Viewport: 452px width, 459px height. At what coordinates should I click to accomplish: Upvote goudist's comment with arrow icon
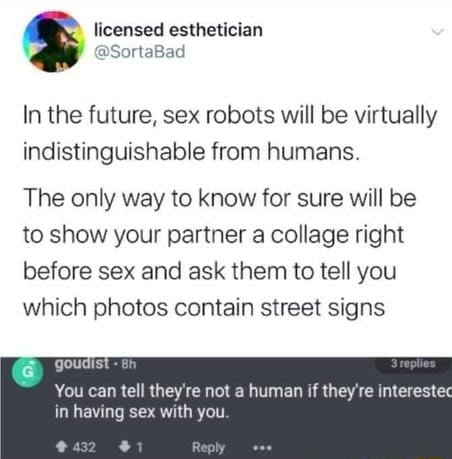click(61, 447)
